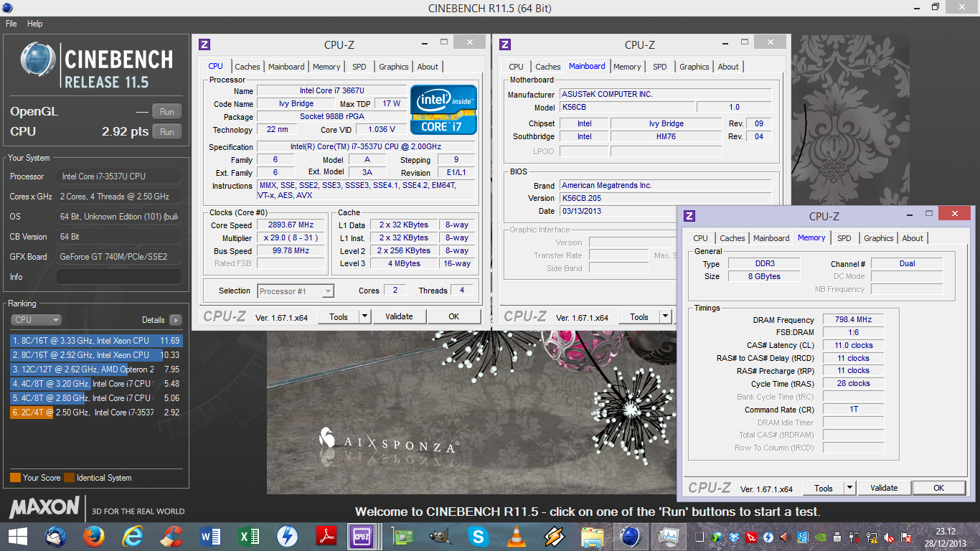This screenshot has width=980, height=551.
Task: Expand Tools dropdown arrow in leftmost CPU-Z window
Action: (x=364, y=316)
